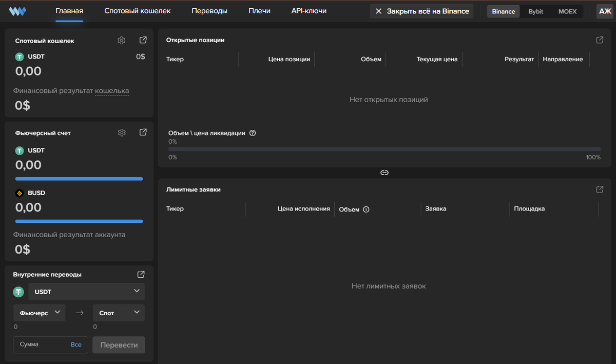This screenshot has height=364, width=616.
Task: Click the USDT coin icon in Futures account
Action: point(20,150)
